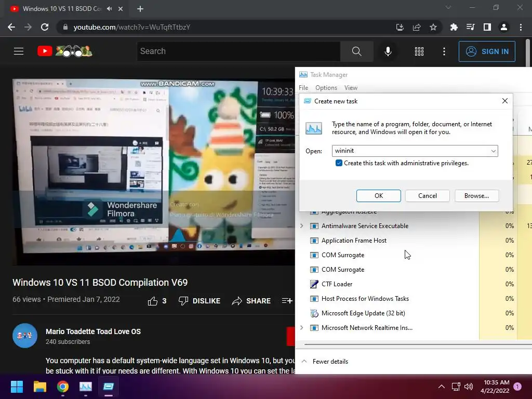
Task: Click the YouTube Search field
Action: tap(238, 51)
